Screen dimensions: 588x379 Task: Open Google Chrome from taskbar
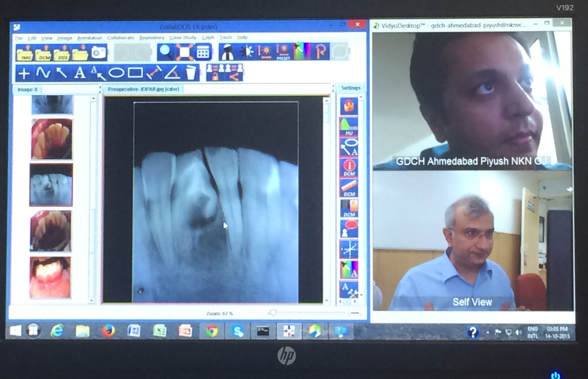pos(212,331)
